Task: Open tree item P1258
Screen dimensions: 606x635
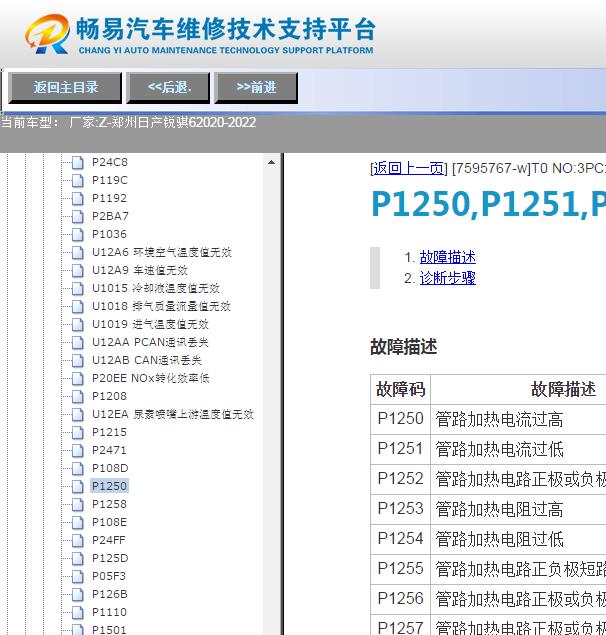Action: click(x=109, y=504)
